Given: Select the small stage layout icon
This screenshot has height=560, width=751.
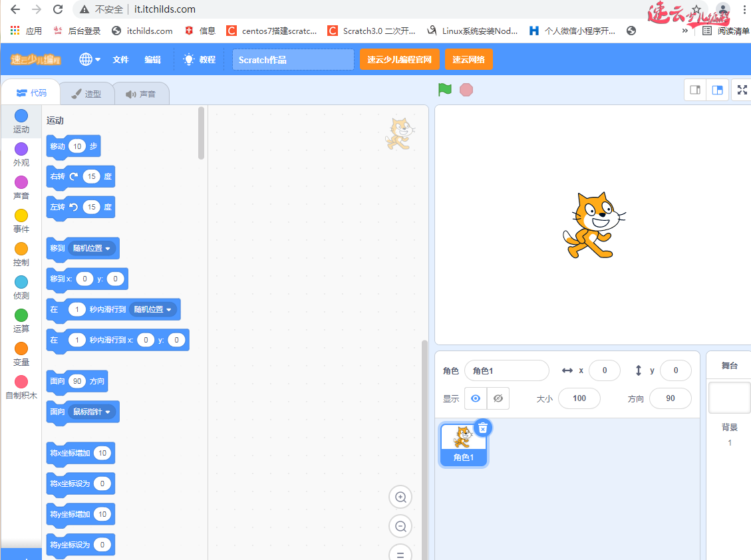Looking at the screenshot, I should coord(695,90).
